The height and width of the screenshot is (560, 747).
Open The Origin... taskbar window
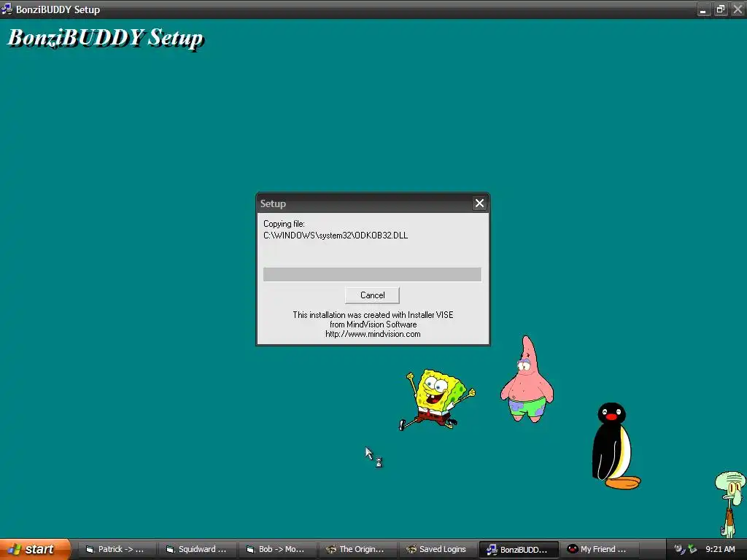point(357,549)
